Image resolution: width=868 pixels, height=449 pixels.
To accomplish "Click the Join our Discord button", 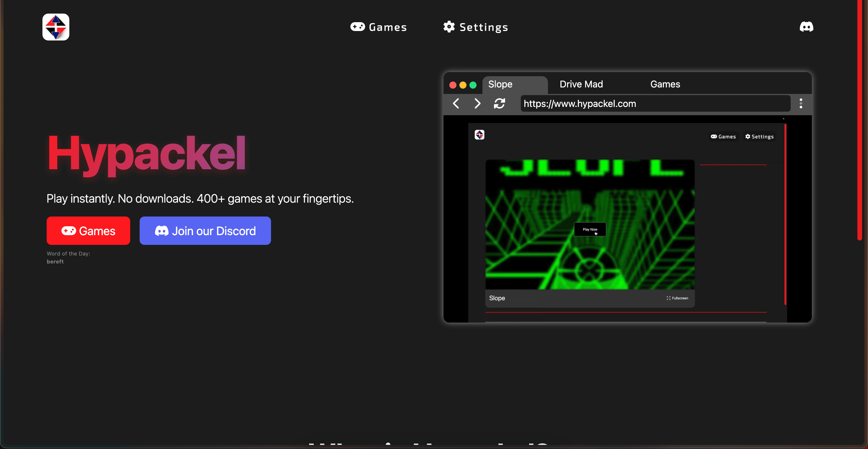I will (205, 231).
